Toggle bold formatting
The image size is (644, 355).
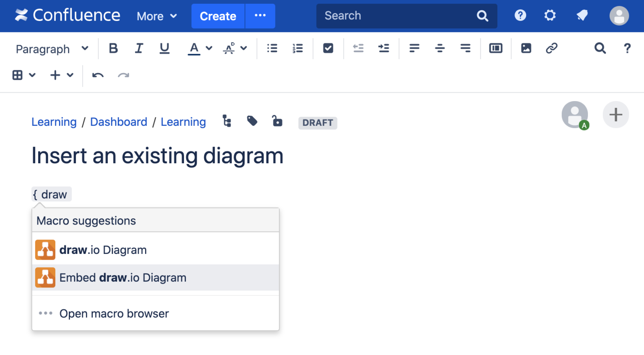(x=113, y=48)
